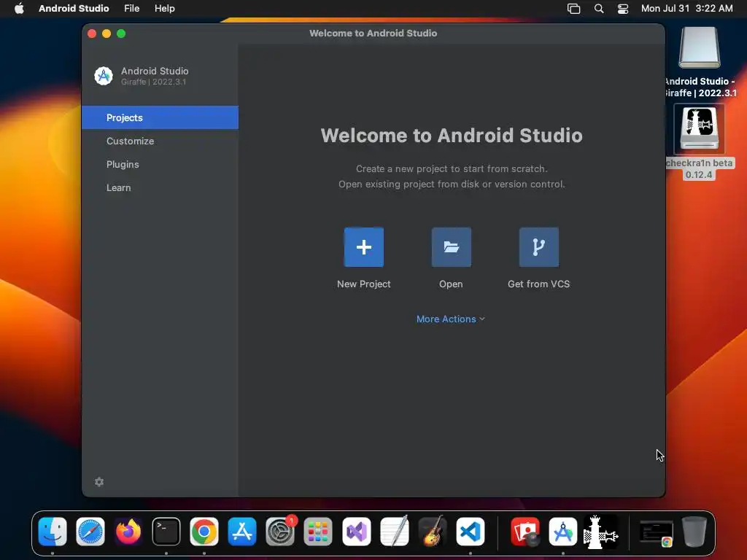Switch to the Customize tab

[160, 141]
